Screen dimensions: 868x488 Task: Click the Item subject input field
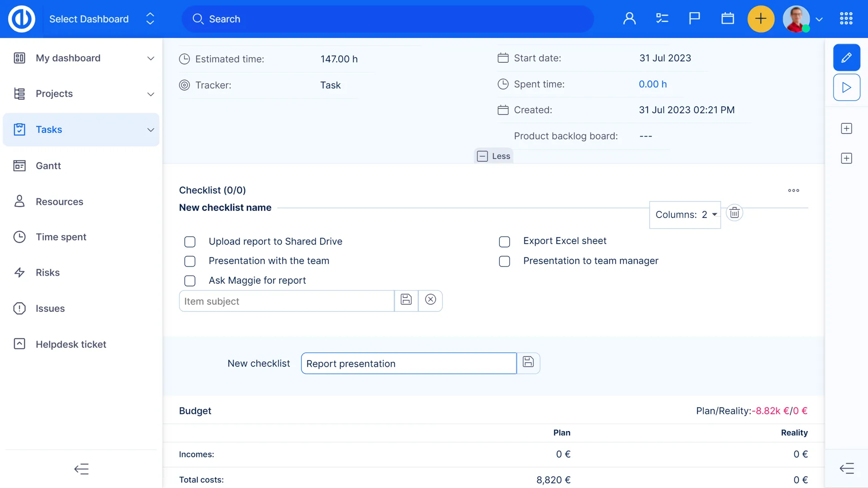[287, 301]
